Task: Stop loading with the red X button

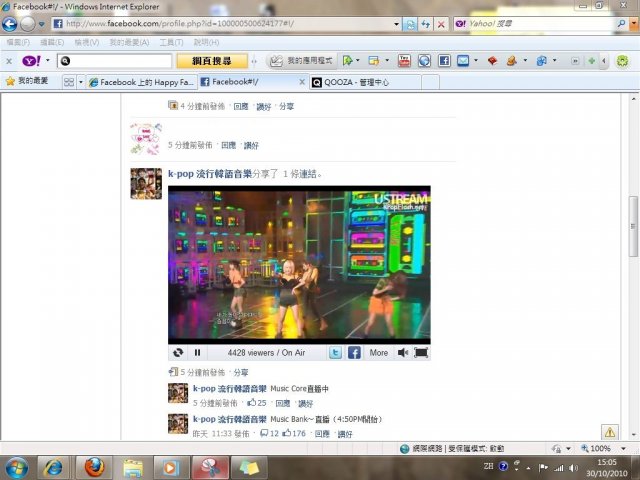Action: click(441, 24)
